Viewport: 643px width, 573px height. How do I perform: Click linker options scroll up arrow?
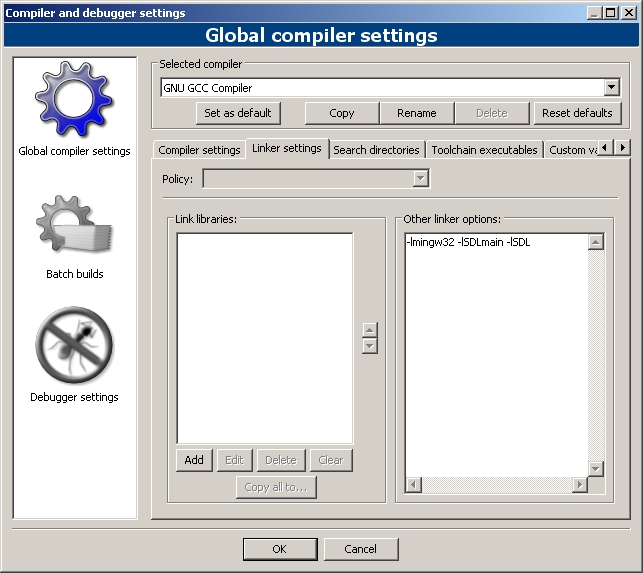pos(595,242)
